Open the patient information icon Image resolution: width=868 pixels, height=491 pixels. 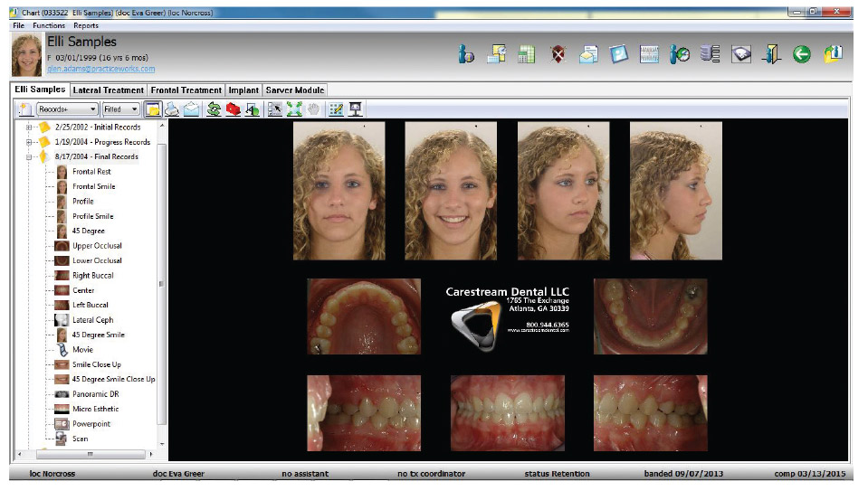466,55
